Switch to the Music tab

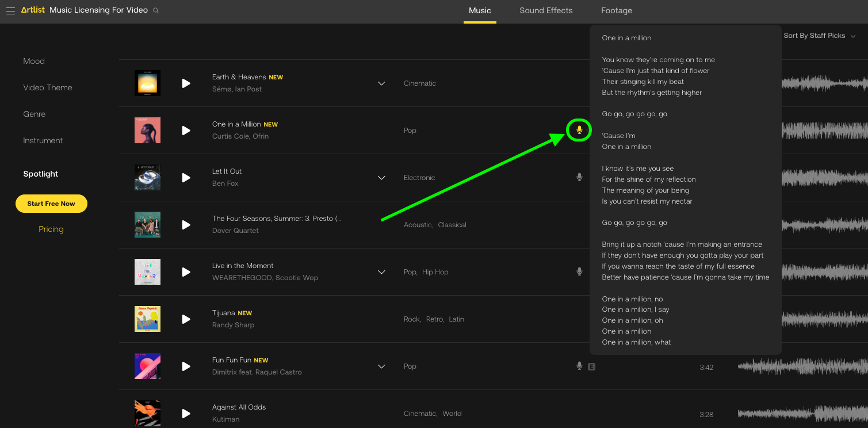(x=480, y=11)
